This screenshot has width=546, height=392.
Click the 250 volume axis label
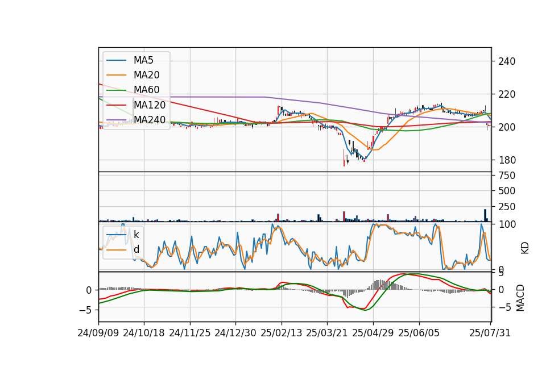(507, 207)
